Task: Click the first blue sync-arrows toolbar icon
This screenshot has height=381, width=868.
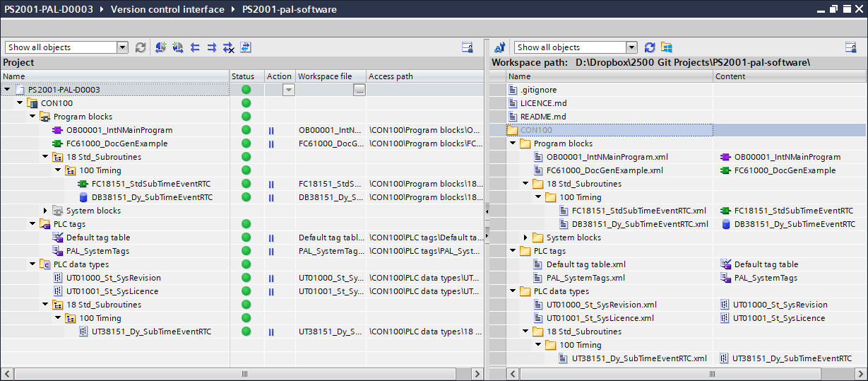Action: pos(160,47)
